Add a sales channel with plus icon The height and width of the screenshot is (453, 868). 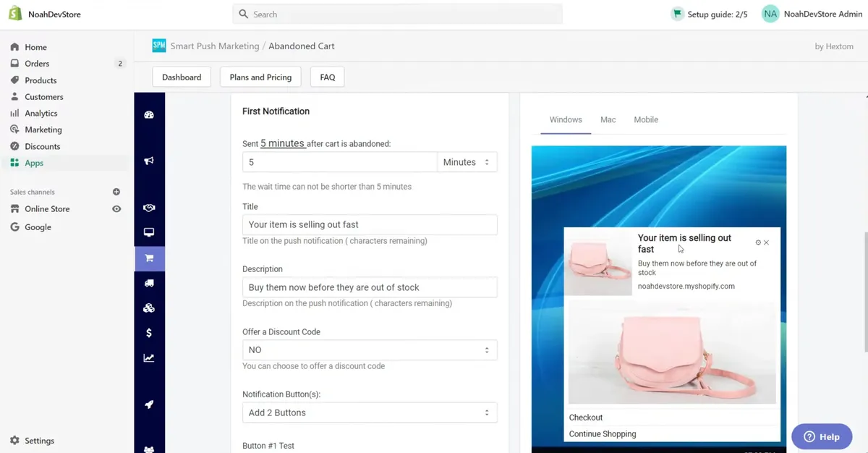116,192
